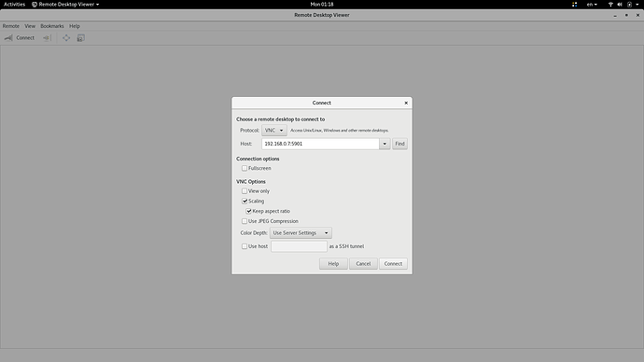
Task: Click the 'as a SSH tunnel' label
Action: click(346, 246)
